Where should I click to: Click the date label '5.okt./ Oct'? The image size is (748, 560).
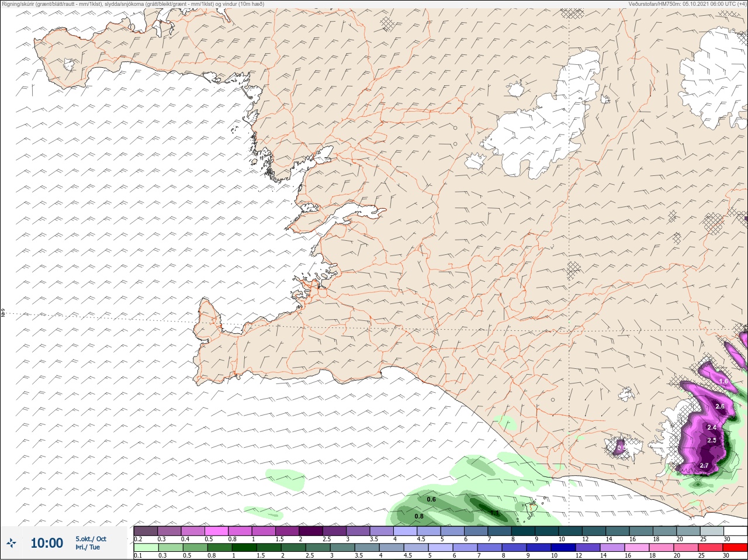click(91, 539)
